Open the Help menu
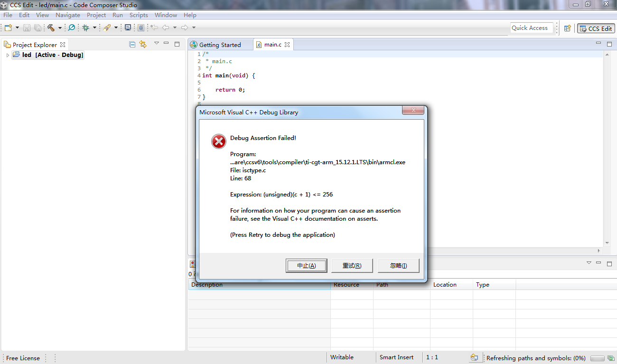This screenshot has height=364, width=617. click(x=190, y=15)
